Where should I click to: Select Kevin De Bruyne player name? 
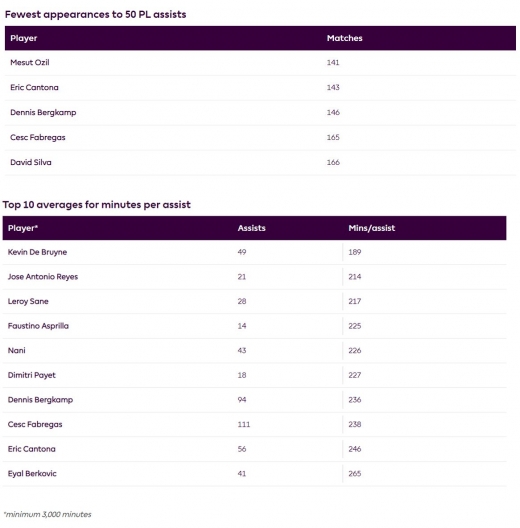pyautogui.click(x=37, y=252)
